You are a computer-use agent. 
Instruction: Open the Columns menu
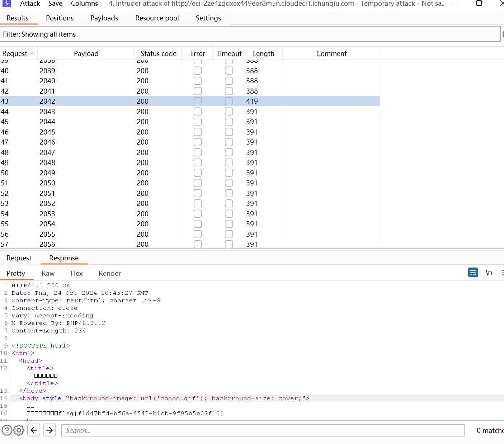[84, 4]
